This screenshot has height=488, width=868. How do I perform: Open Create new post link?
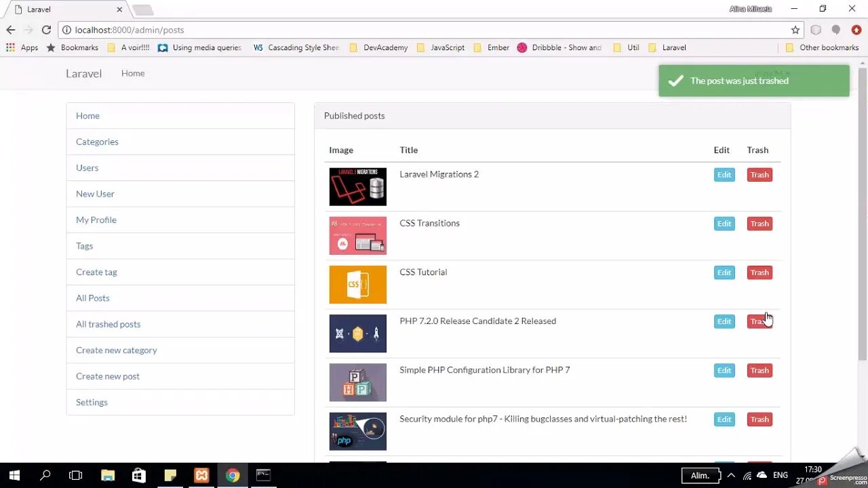click(x=180, y=377)
